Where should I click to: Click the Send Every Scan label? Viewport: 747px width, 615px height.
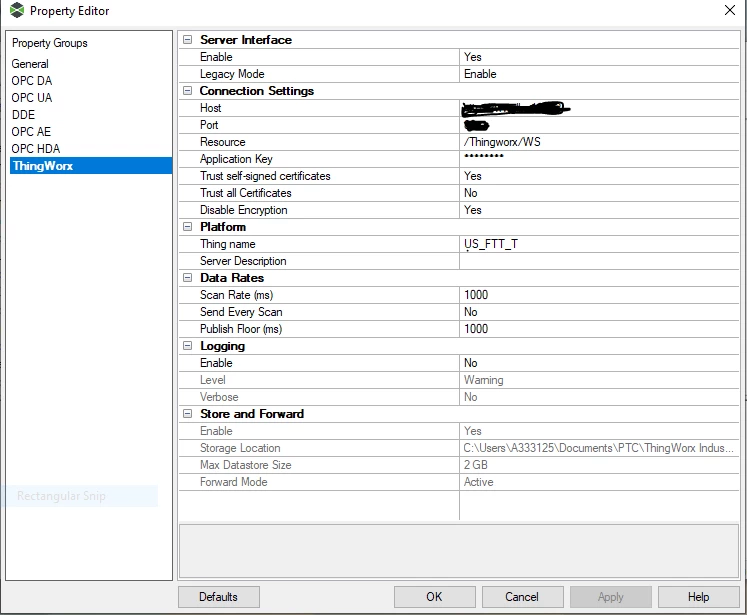241,312
